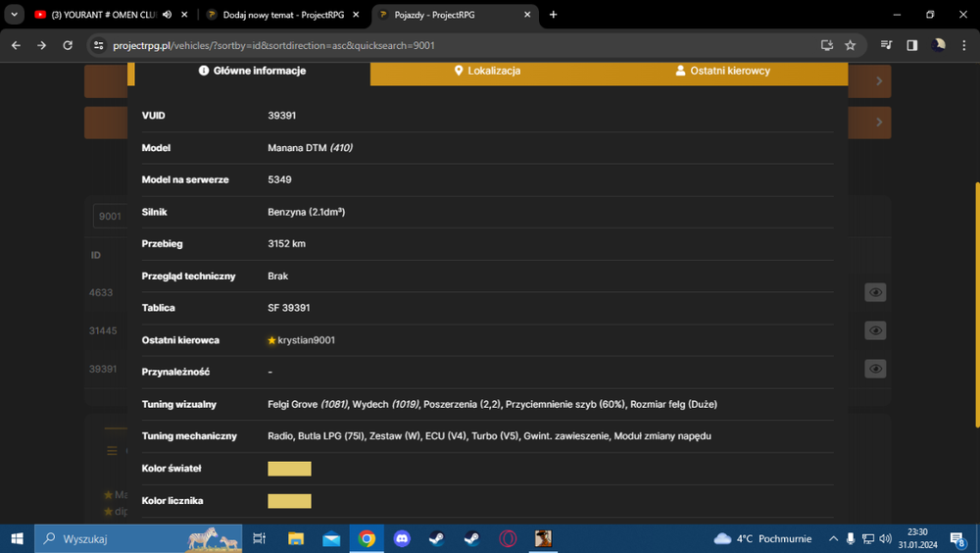Image resolution: width=980 pixels, height=553 pixels.
Task: Select the Główne informacje tab
Action: coord(253,71)
